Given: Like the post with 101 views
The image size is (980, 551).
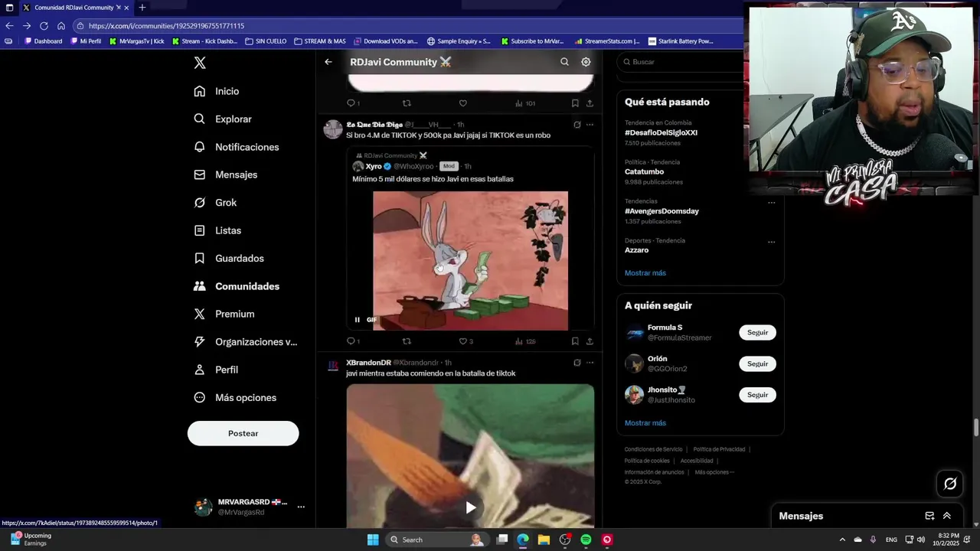Looking at the screenshot, I should click(462, 103).
